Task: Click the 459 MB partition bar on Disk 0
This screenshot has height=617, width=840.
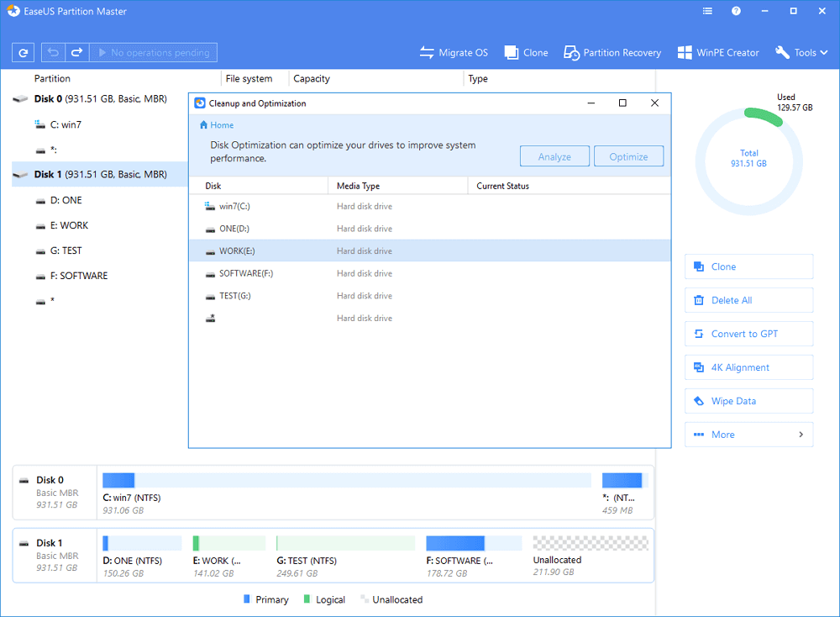Action: click(625, 480)
